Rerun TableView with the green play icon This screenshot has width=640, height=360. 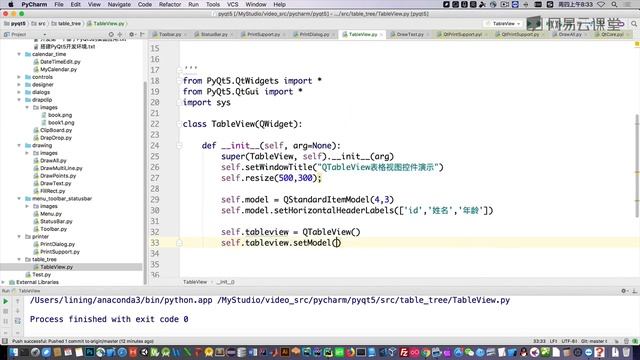coord(6,301)
